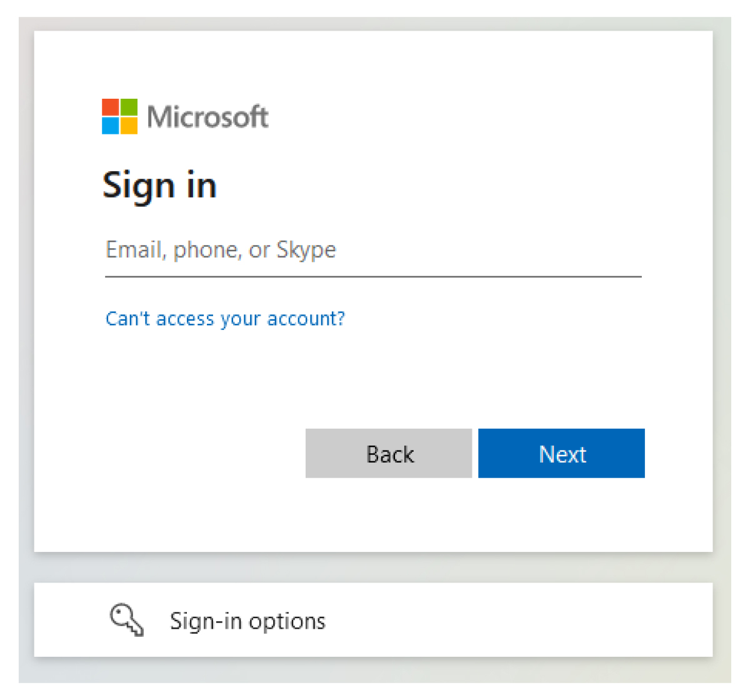Click the Microsoft four-square logo
This screenshot has height=700, width=750.
point(119,116)
